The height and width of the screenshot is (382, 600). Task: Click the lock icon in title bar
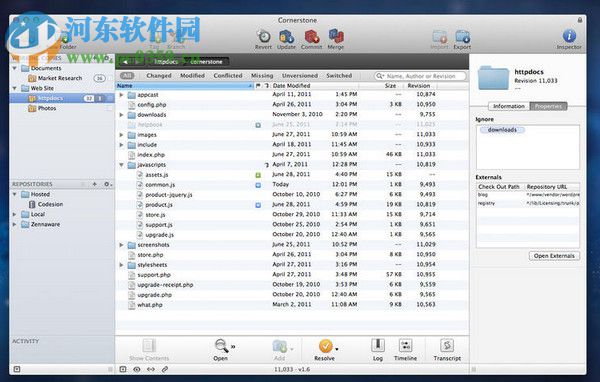point(580,20)
